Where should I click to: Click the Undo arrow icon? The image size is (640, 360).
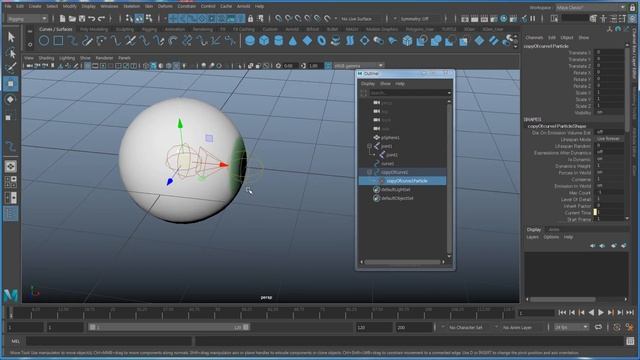click(92, 18)
